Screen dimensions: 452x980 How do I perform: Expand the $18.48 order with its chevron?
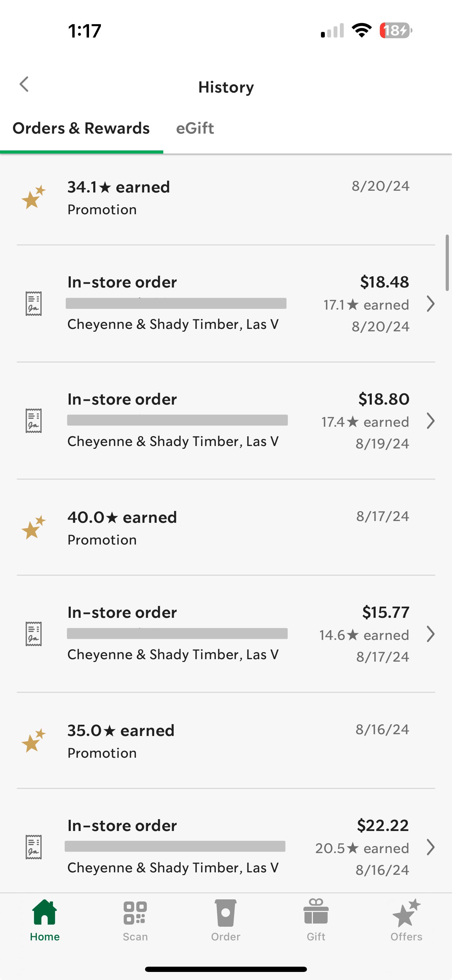(430, 304)
